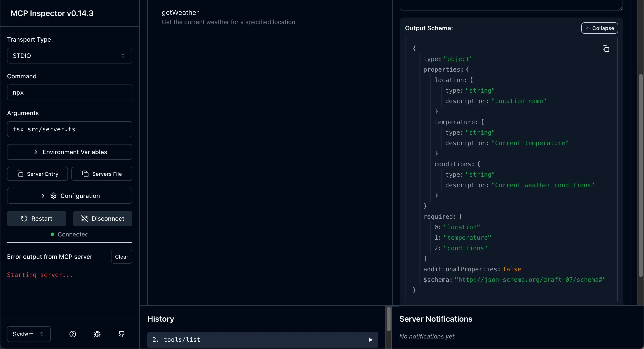Click the additionalProperties false value
This screenshot has height=349, width=644.
(x=512, y=269)
